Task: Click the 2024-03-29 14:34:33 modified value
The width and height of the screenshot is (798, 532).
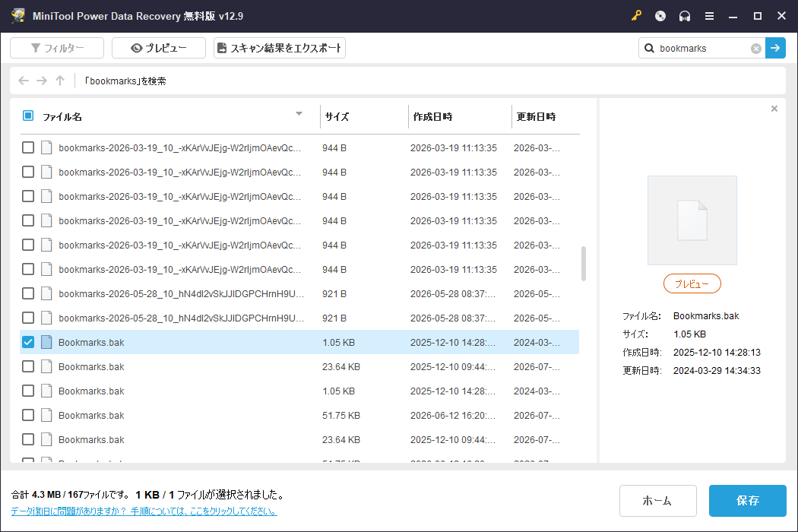Action: point(717,371)
